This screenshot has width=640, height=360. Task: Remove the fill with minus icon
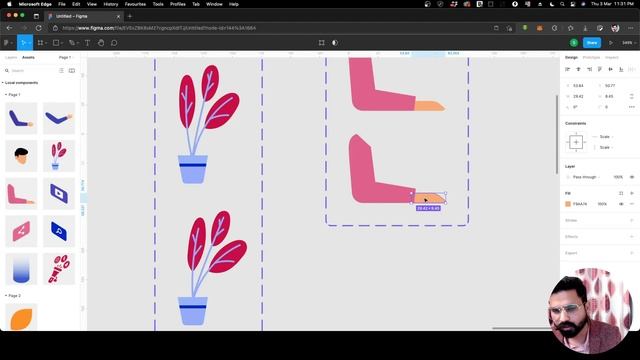point(632,204)
